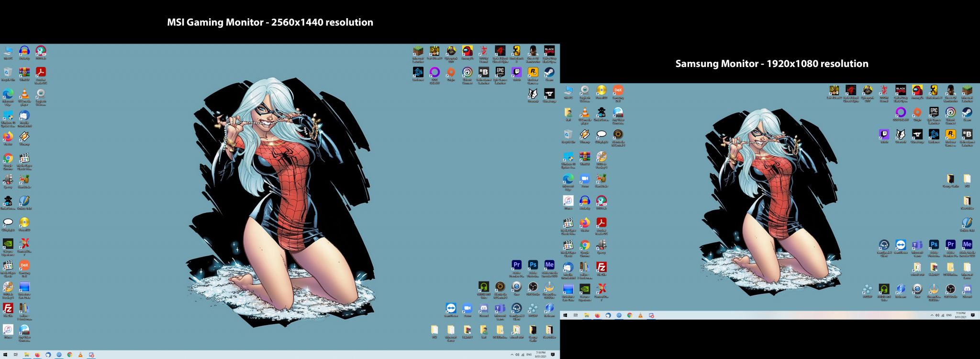The image size is (980, 359).
Task: Click Adobe Premiere Pro icon on Samsung desktop
Action: click(950, 245)
